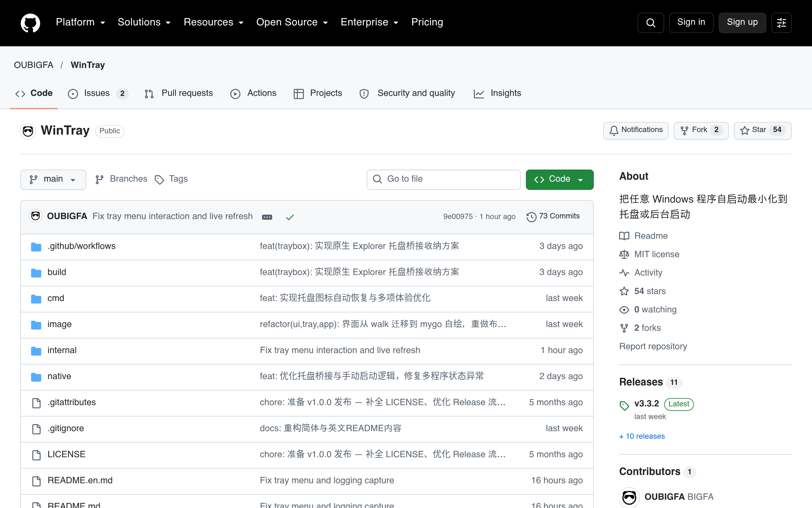Fork the repository with Fork button

(x=701, y=130)
